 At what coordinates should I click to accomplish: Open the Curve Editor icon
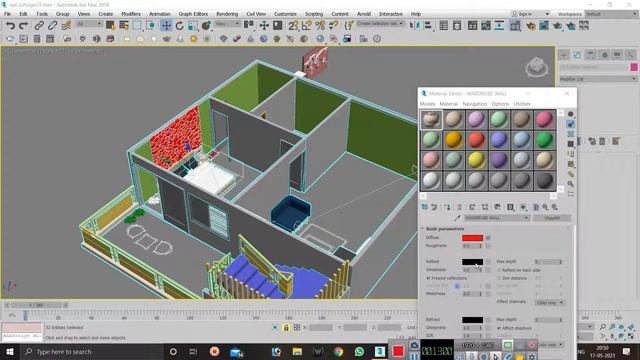click(486, 26)
